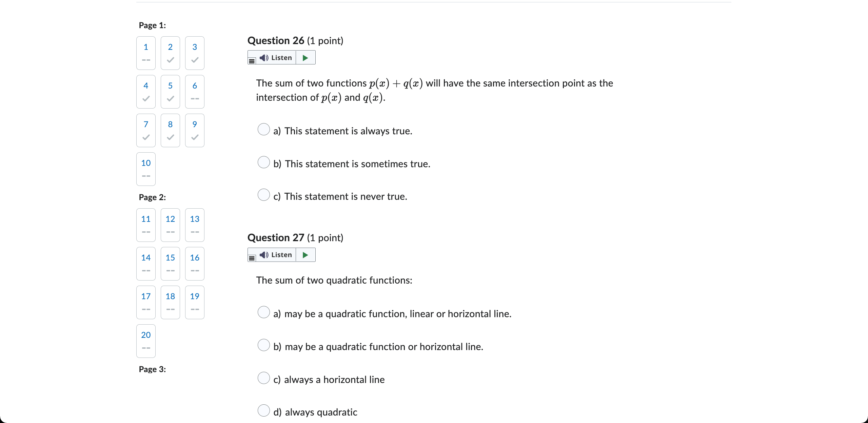Select d) always quadratic for Question 27
Screen dimensions: 868x423
[264, 410]
